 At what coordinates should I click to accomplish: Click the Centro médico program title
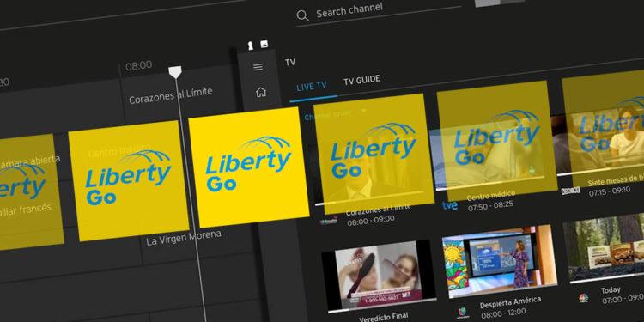491,196
